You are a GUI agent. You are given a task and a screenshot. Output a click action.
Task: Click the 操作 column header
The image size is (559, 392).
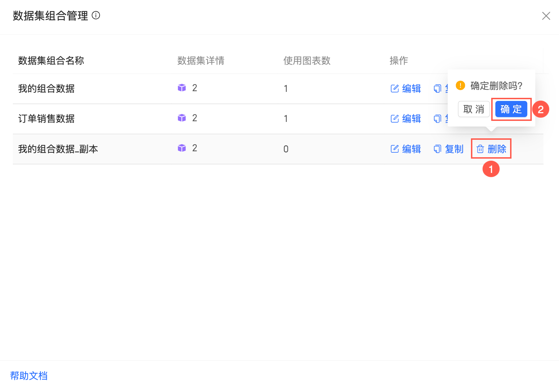click(x=399, y=60)
